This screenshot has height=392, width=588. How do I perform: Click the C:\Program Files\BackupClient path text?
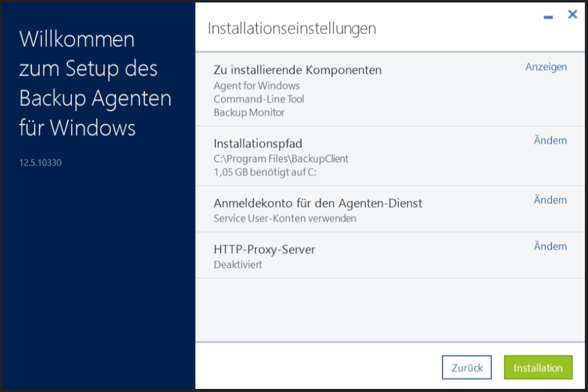[281, 159]
